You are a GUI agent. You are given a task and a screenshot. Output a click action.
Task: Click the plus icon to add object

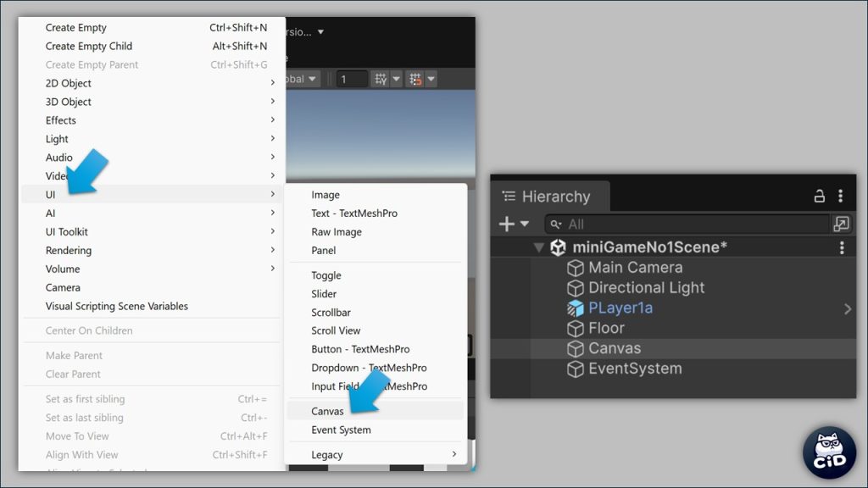point(507,224)
